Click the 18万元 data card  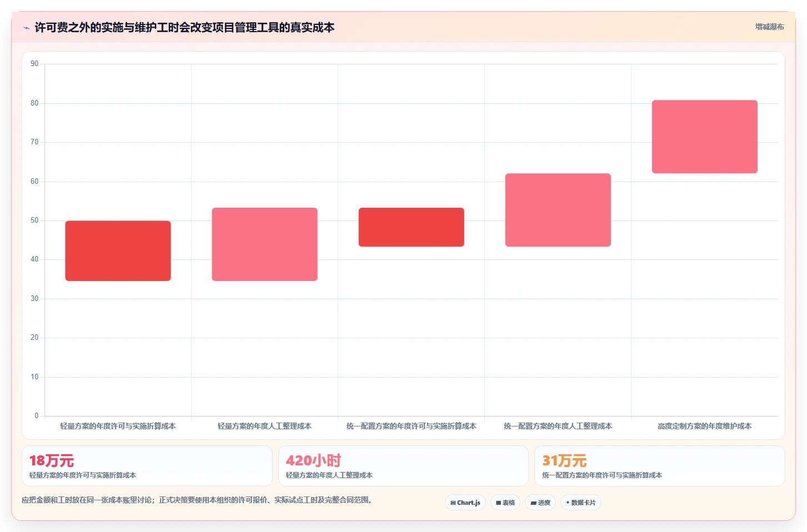147,466
